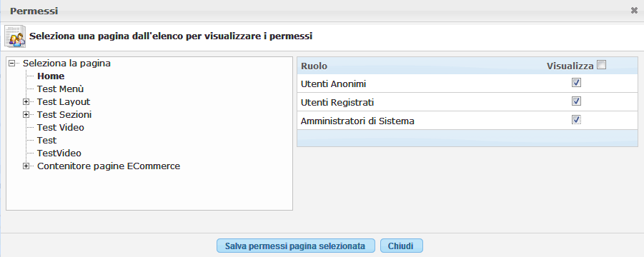
Task: Click the Ruolo column header
Action: [x=314, y=66]
